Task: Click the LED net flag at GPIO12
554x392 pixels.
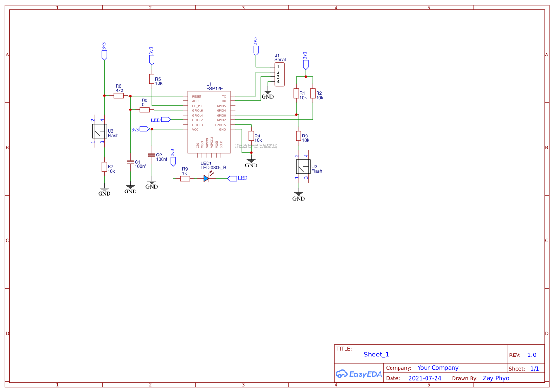Action: [x=161, y=120]
